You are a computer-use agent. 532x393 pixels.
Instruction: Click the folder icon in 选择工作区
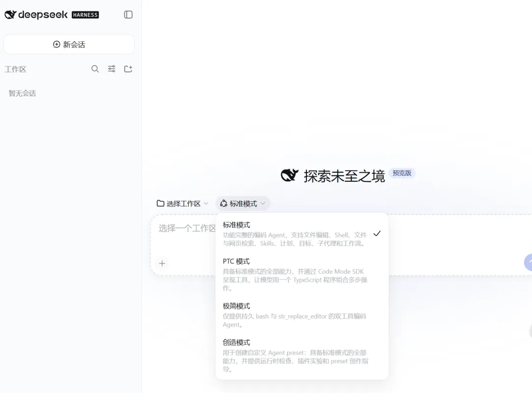tap(161, 203)
